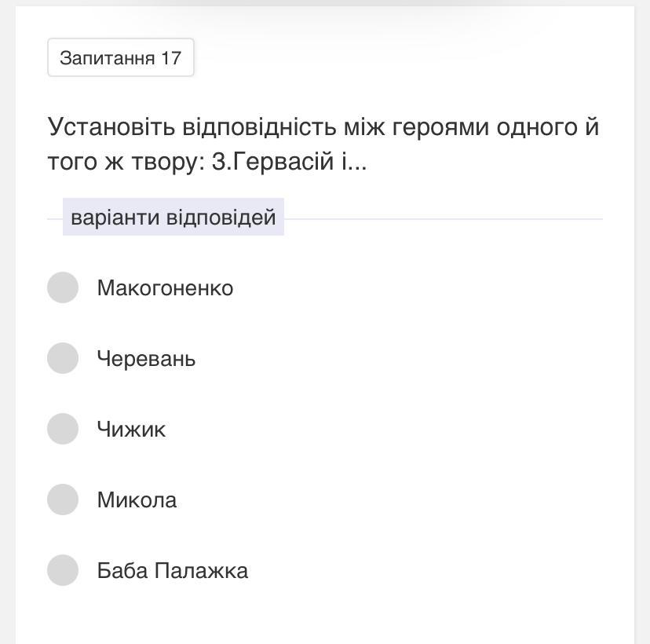The width and height of the screenshot is (650, 644).
Task: Select the Макогоненко radio button
Action: click(x=63, y=287)
